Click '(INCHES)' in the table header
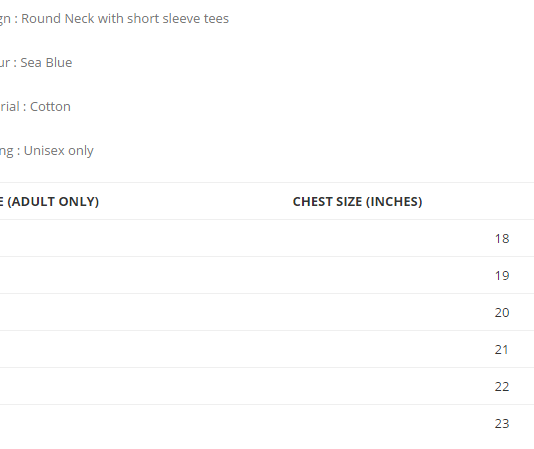The height and width of the screenshot is (449, 534). [x=394, y=202]
